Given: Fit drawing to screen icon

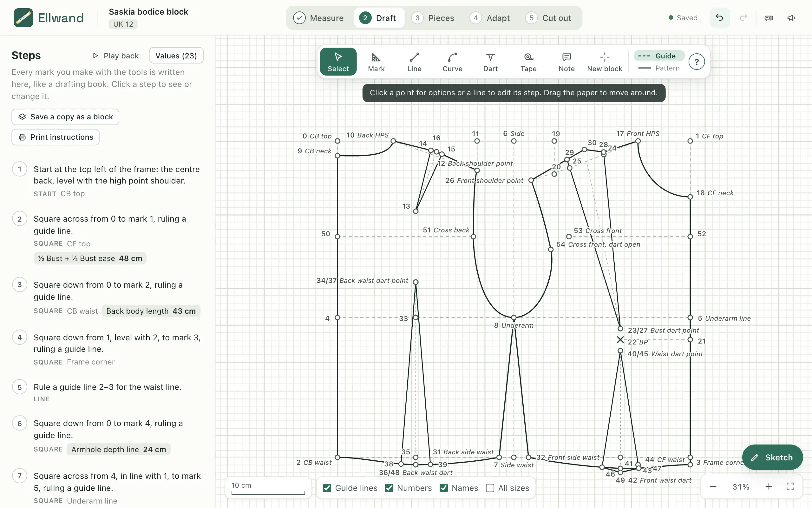Looking at the screenshot, I should click(x=790, y=486).
